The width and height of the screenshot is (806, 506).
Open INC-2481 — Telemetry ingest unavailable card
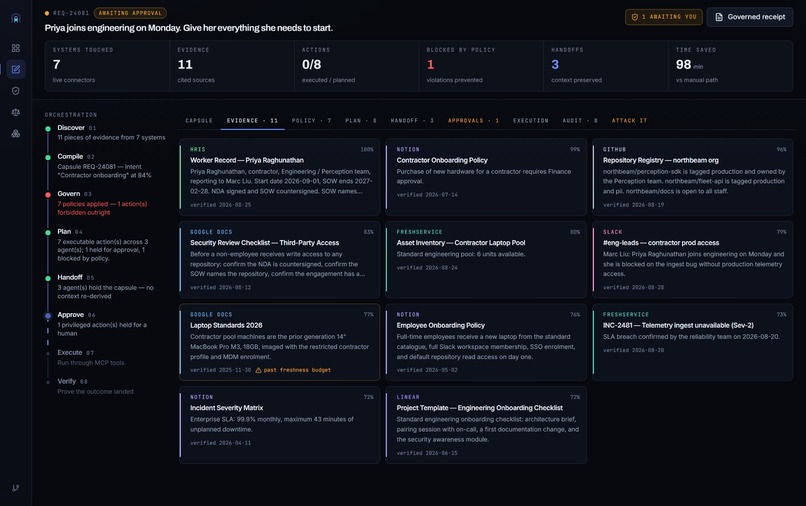click(692, 342)
